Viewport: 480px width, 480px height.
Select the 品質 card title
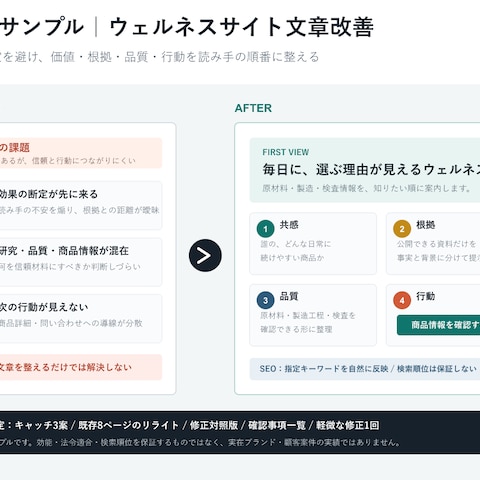tap(289, 296)
